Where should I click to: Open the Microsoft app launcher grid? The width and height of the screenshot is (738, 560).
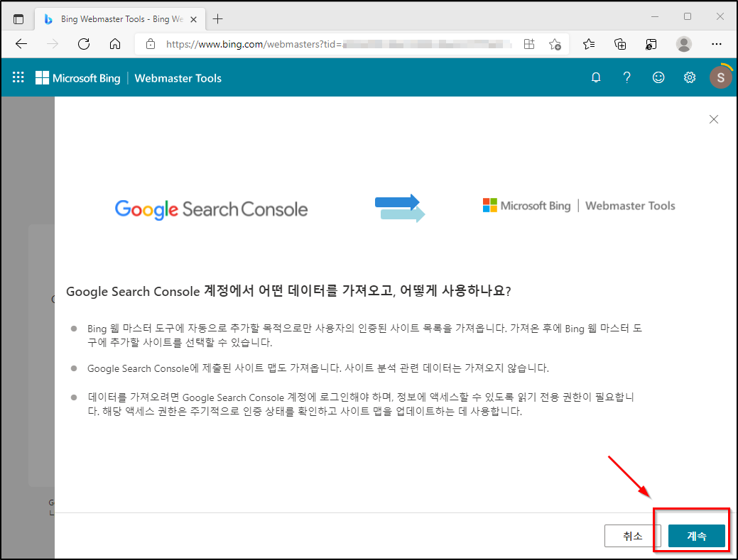point(18,77)
